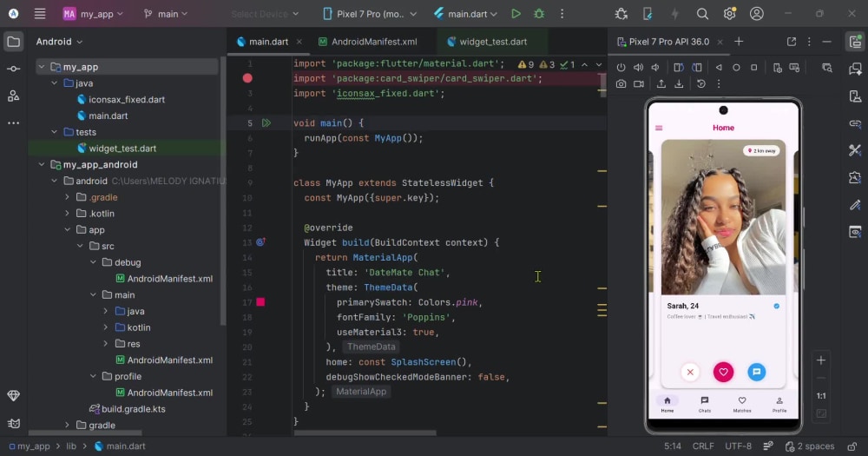868x456 pixels.
Task: Open the Pixel 7 Pro device selector
Action: pyautogui.click(x=369, y=14)
